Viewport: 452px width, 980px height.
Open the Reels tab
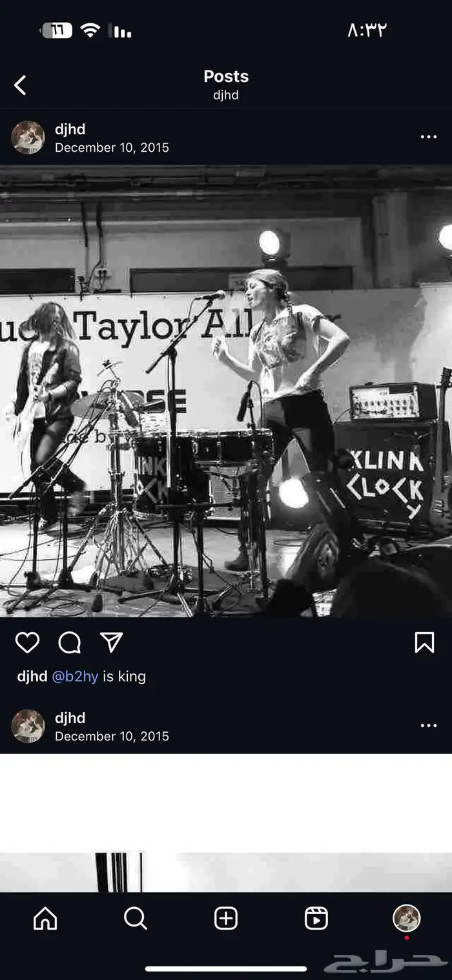click(316, 918)
